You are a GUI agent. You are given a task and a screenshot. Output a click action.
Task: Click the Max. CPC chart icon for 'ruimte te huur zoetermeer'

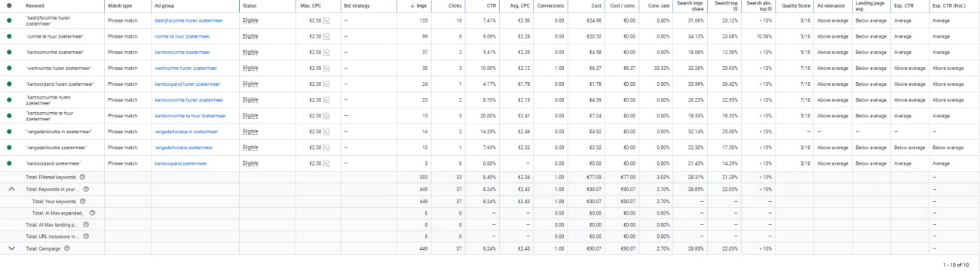[x=326, y=36]
